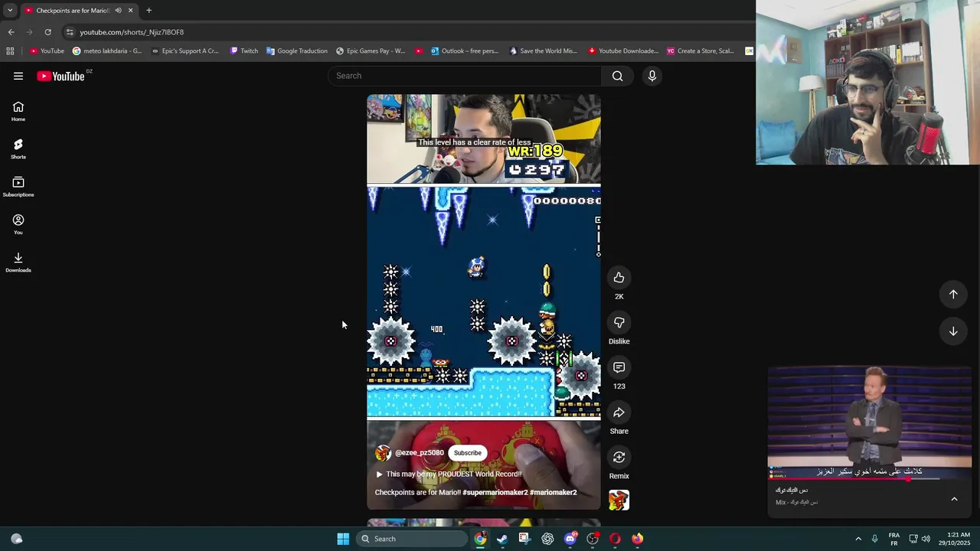980x551 pixels.
Task: Like the Short with thumbs up
Action: click(619, 278)
